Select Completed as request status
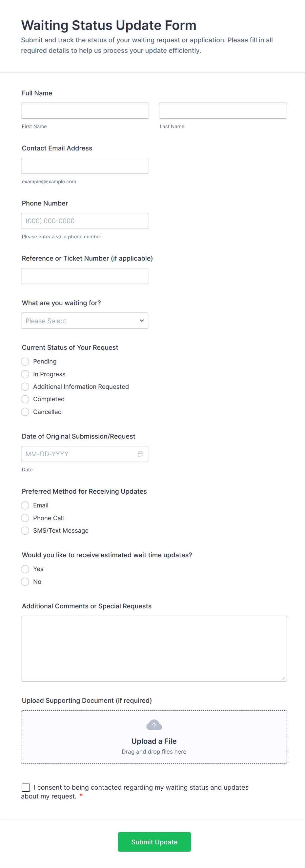The image size is (305, 868). (x=25, y=399)
